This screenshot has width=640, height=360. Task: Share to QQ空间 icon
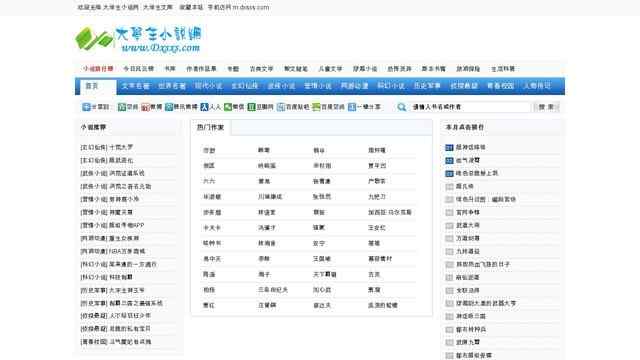coord(122,107)
